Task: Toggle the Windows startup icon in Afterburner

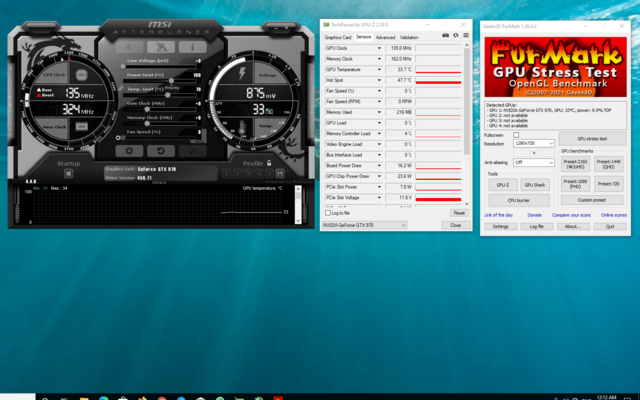Action: 68,173
